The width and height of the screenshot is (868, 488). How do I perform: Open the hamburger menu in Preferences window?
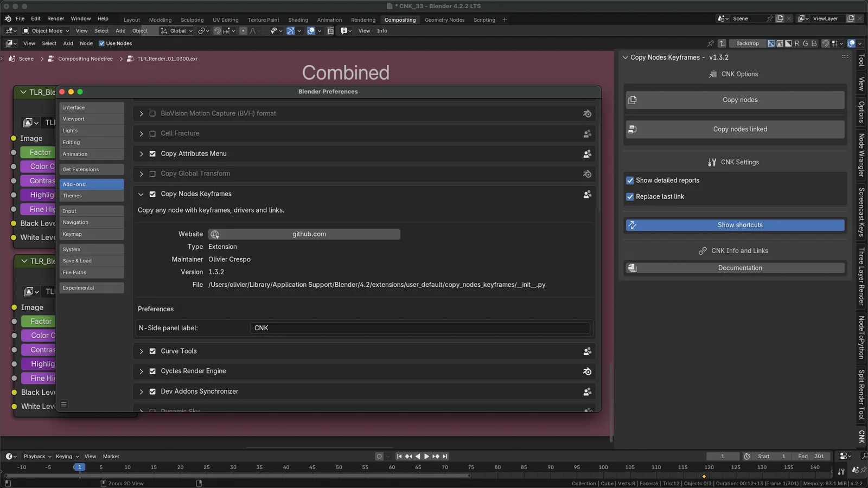(64, 404)
